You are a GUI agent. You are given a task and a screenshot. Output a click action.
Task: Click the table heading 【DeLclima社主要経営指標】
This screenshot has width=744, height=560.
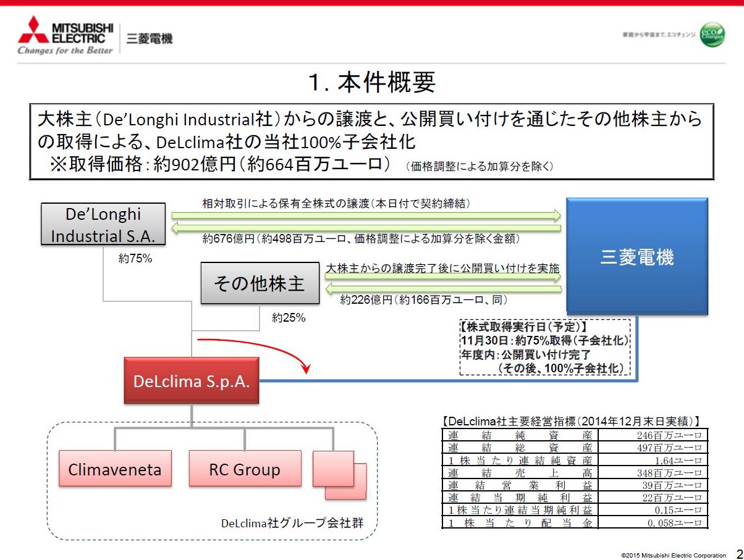(572, 421)
